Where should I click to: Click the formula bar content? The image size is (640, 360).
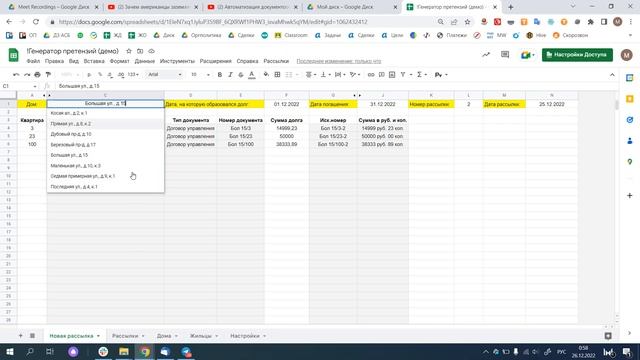(79, 86)
